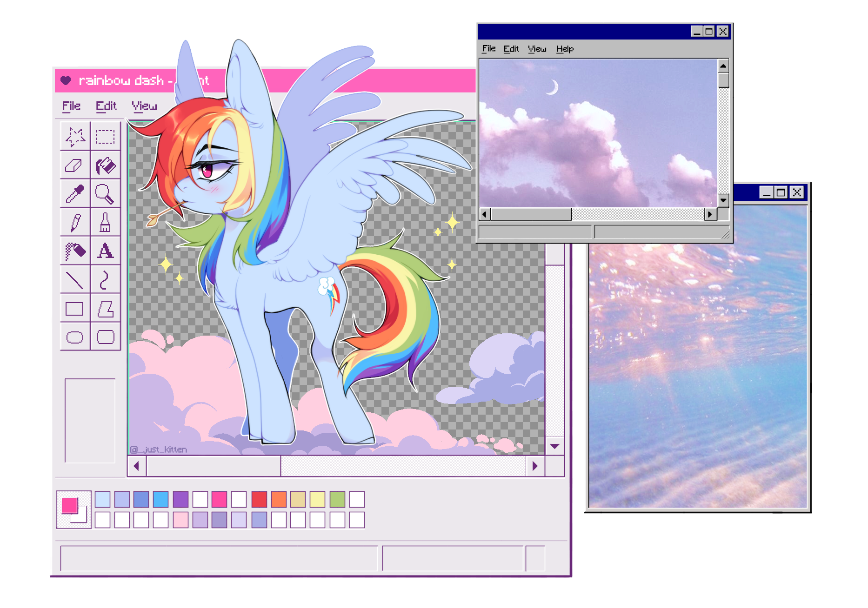Select the bright sky blue swatch
868x608 pixels.
160,499
